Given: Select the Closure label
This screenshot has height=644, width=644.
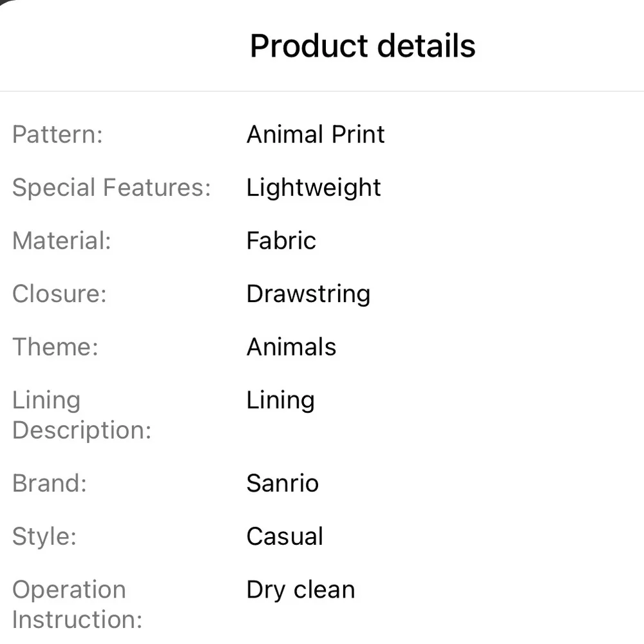Looking at the screenshot, I should [59, 294].
